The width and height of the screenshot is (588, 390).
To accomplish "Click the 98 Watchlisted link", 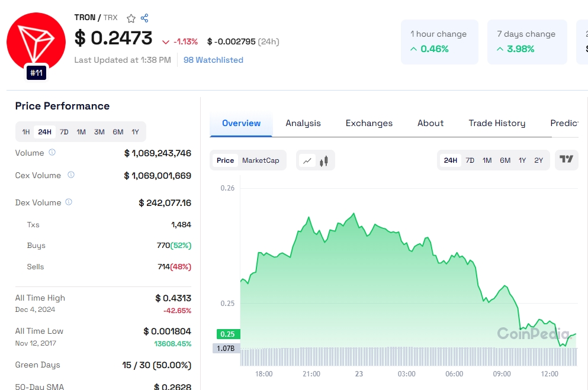I will [x=213, y=60].
